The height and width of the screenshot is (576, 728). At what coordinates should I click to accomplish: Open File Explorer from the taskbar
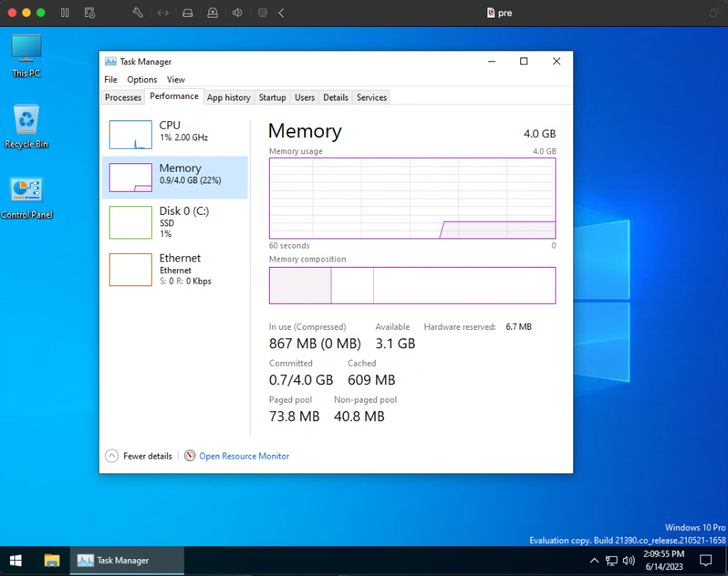(51, 560)
